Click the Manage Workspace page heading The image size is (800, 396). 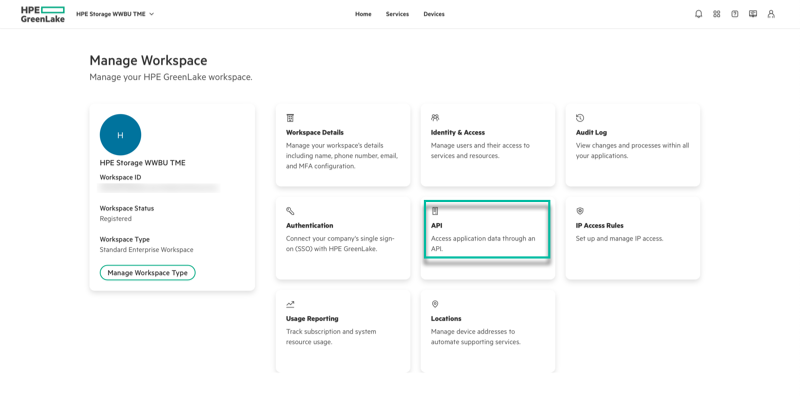tap(148, 61)
